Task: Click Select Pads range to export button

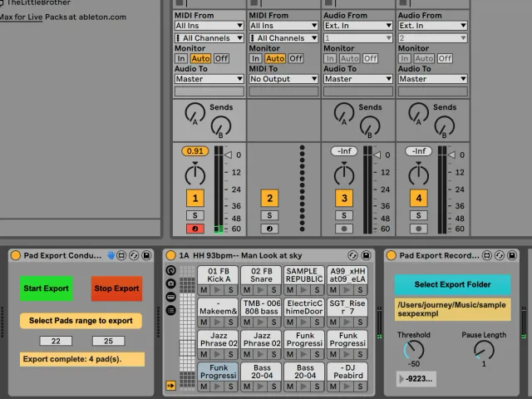Action: click(x=81, y=321)
